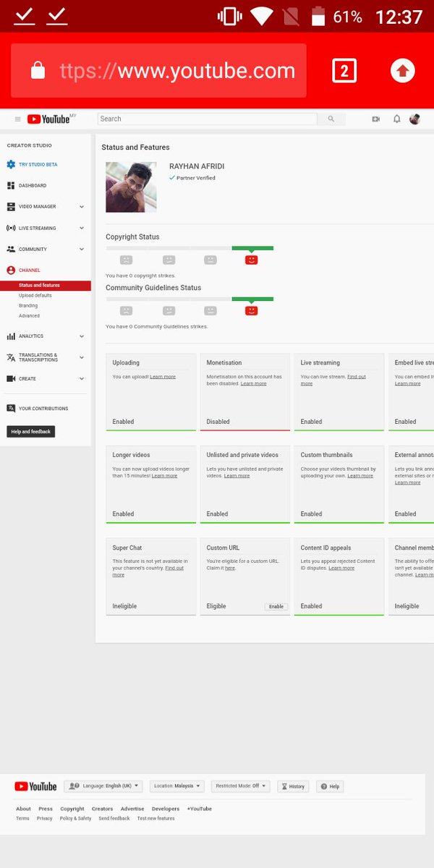Image resolution: width=434 pixels, height=868 pixels.
Task: Select Status and features menu item
Action: (46, 285)
